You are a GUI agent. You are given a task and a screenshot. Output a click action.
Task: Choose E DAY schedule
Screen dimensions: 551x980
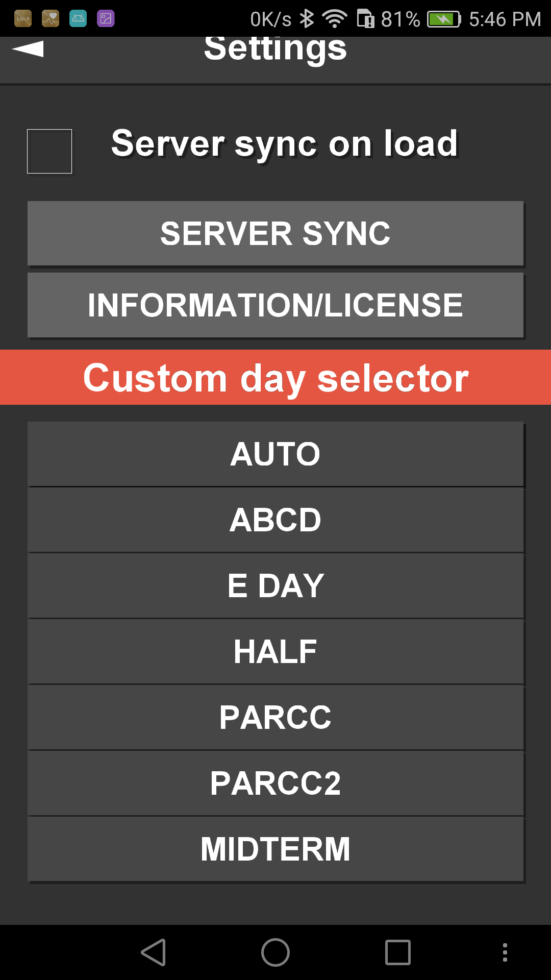click(x=275, y=586)
